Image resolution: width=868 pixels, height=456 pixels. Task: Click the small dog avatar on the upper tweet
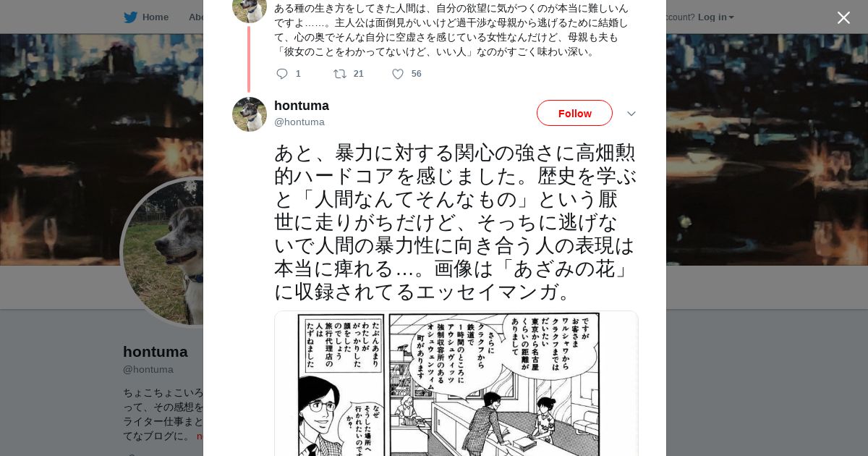[x=250, y=9]
